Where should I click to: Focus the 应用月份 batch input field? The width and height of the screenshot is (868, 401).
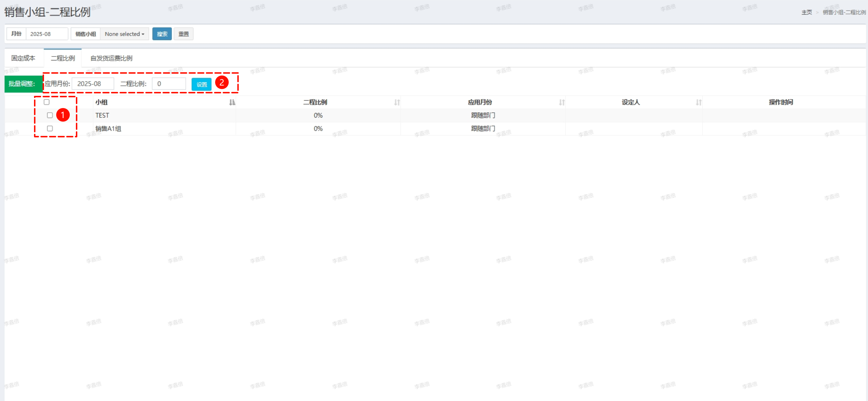93,84
